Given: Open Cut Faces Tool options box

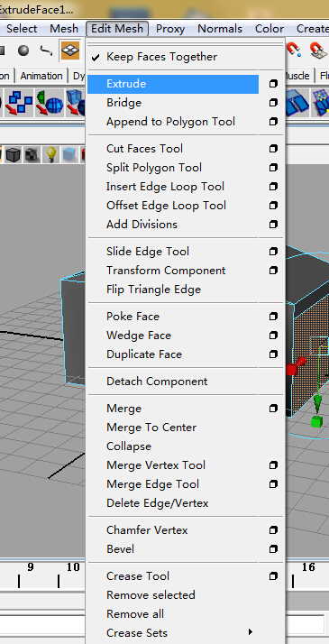Looking at the screenshot, I should 273,149.
